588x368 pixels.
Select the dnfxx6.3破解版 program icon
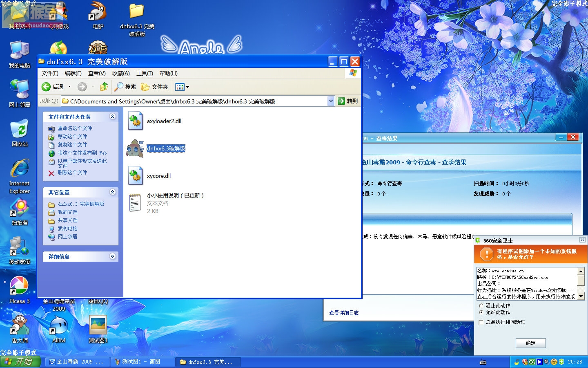coord(135,148)
